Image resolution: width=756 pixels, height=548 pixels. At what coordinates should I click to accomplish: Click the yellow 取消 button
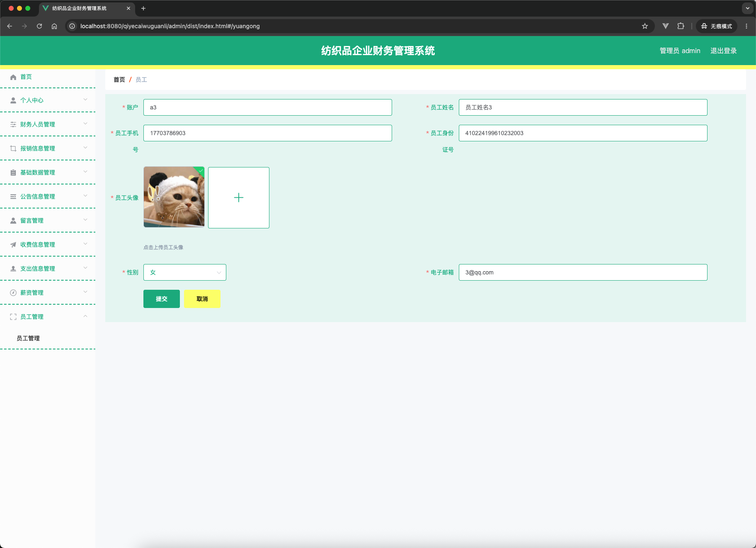202,299
